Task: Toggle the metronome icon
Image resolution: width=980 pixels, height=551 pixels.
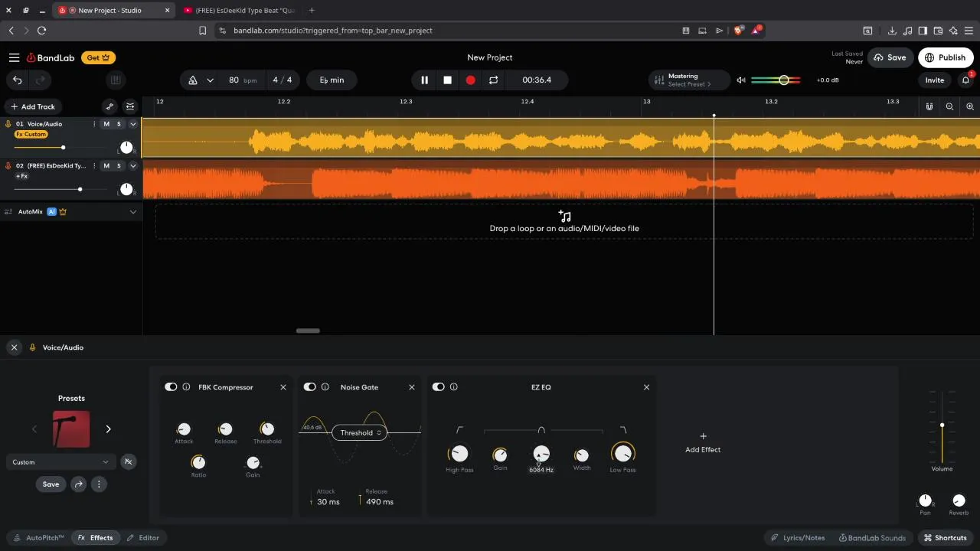Action: pos(193,80)
